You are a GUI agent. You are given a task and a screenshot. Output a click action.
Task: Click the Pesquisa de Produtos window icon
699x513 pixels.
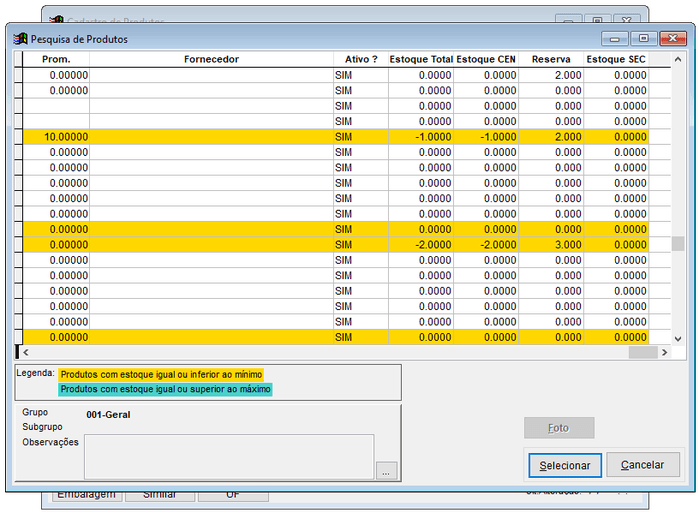tap(20, 39)
